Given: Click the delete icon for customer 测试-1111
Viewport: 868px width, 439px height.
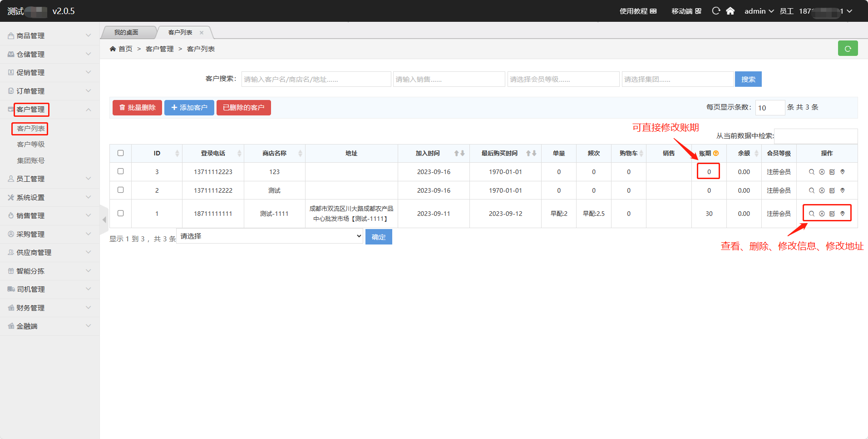Looking at the screenshot, I should [x=822, y=214].
